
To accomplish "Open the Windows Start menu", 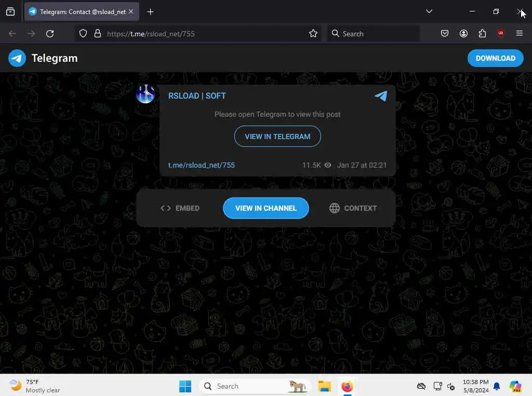I will coord(185,386).
